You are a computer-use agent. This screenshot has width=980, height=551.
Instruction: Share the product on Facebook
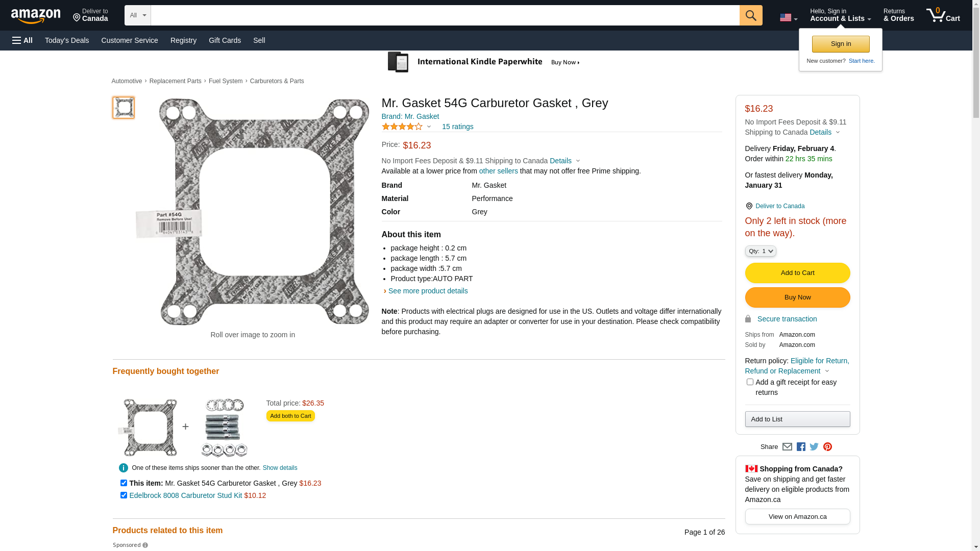point(801,447)
